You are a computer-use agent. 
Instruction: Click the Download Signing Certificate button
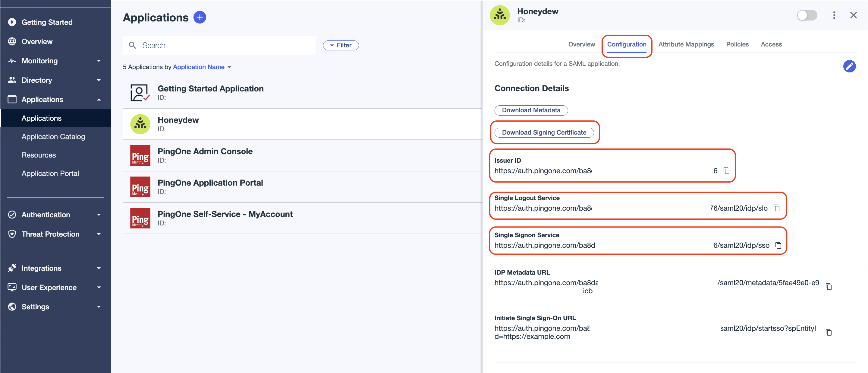(544, 132)
